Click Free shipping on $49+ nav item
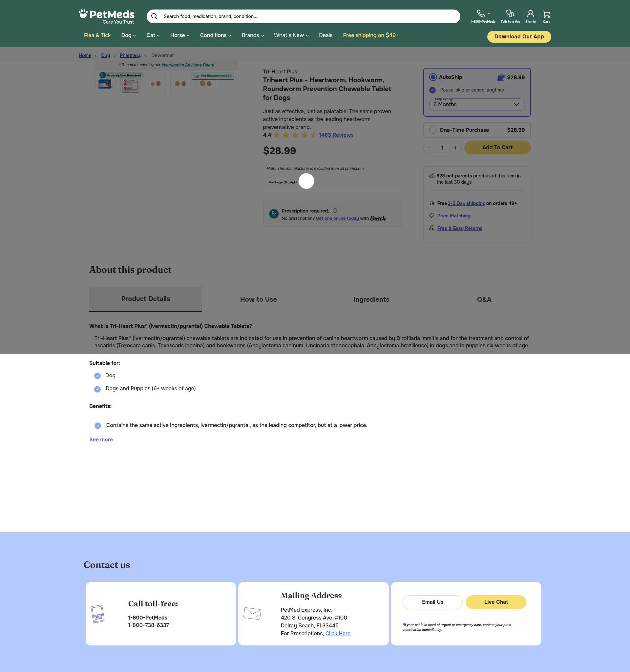 tap(371, 35)
